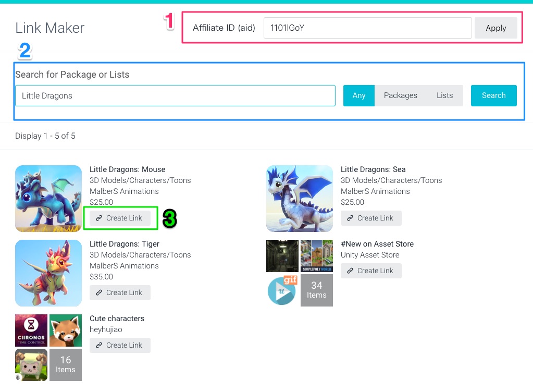Click the #New on Asset Store title
Viewport: 533px width, 392px height.
pos(377,244)
